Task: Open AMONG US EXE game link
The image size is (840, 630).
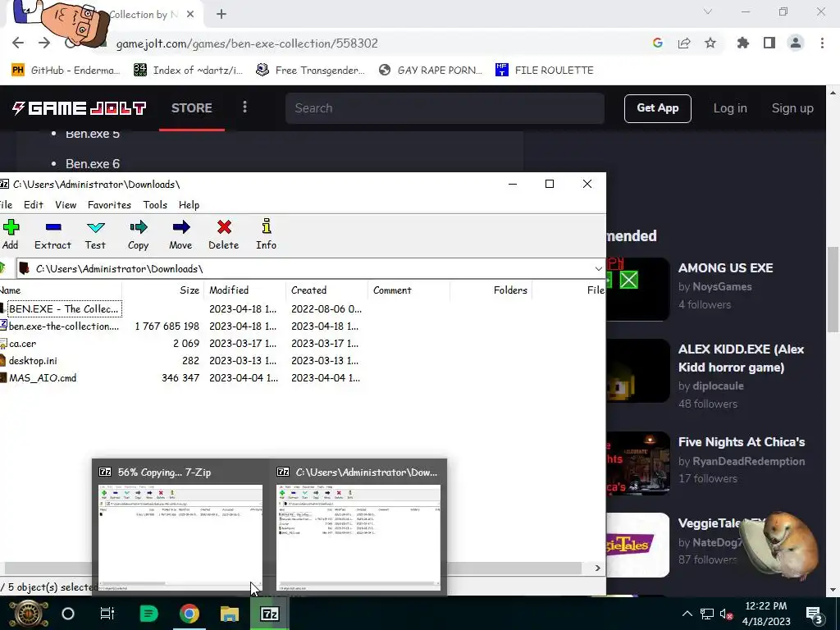Action: 725,268
